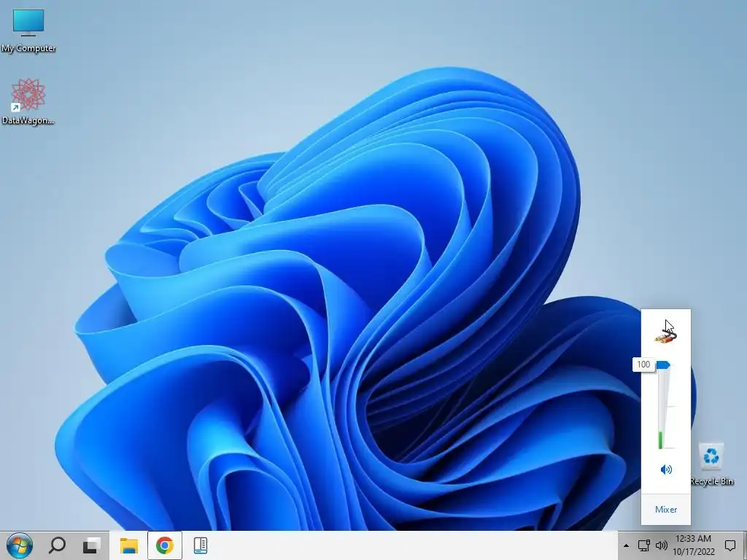Image resolution: width=747 pixels, height=560 pixels.
Task: Select the Recycle Bin desktop icon
Action: (711, 464)
